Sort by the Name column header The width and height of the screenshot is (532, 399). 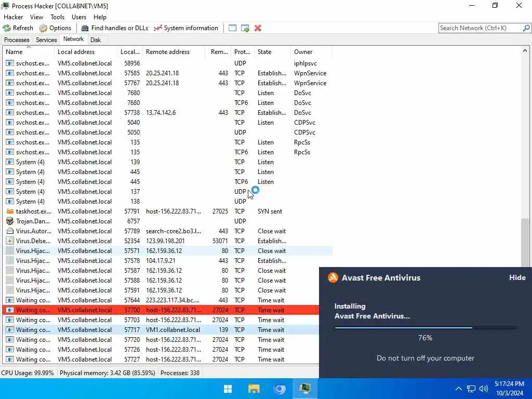click(29, 52)
